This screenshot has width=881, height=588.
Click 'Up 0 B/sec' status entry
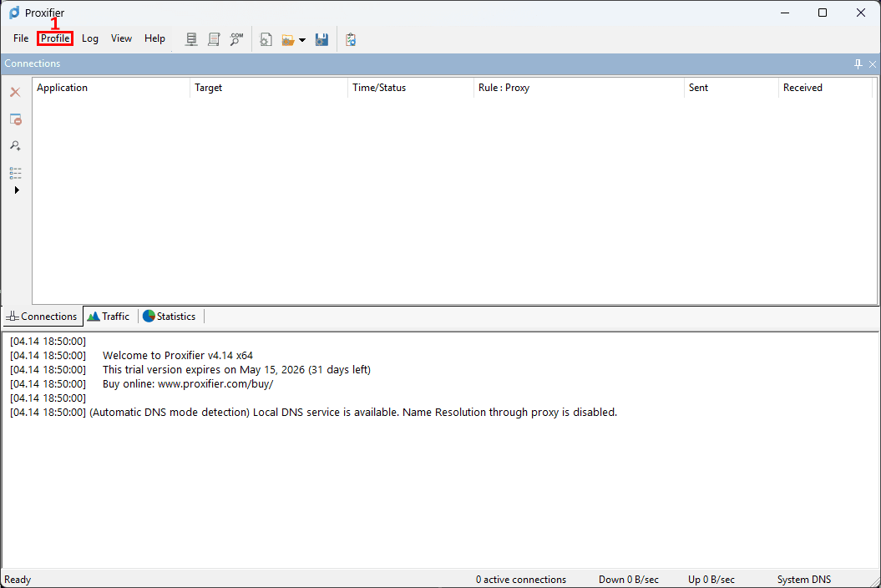tap(711, 580)
